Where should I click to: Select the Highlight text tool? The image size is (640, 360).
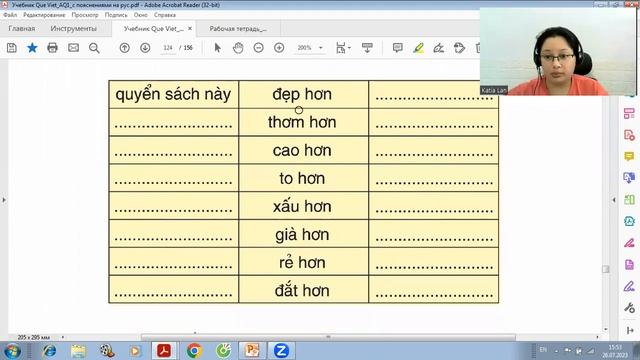tap(418, 48)
